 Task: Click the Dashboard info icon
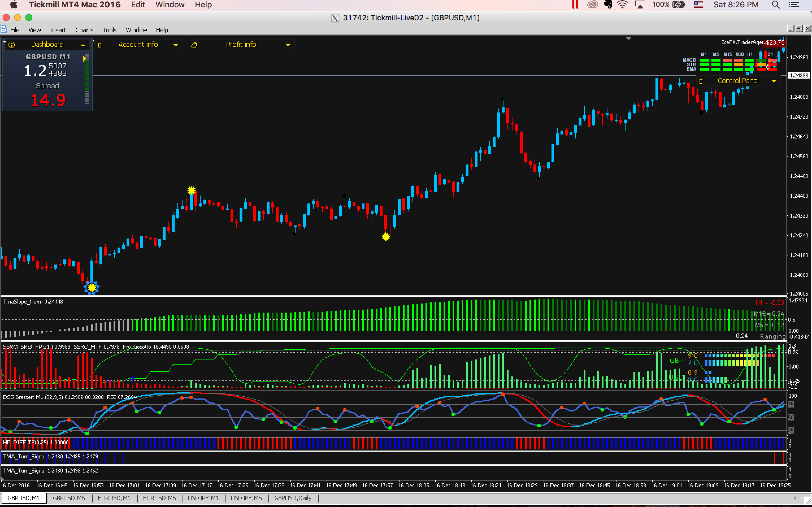12,45
